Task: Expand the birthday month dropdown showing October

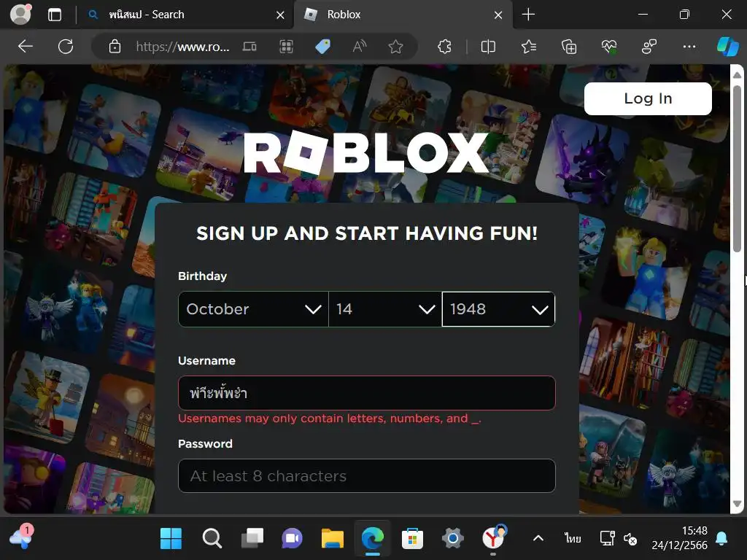Action: 253,309
